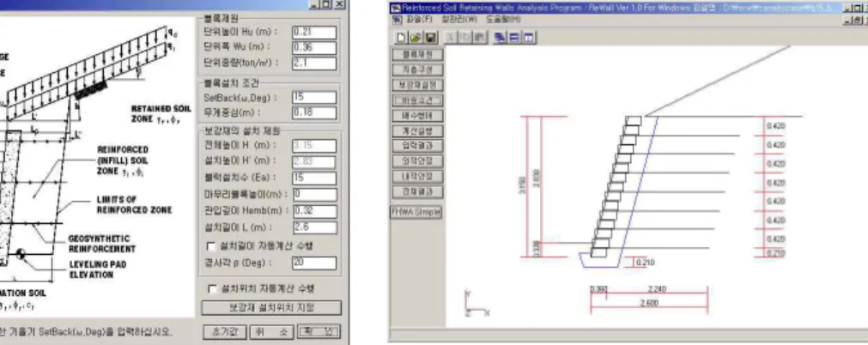
Task: Click the 보강재 설치위치 지정 button
Action: click(271, 308)
